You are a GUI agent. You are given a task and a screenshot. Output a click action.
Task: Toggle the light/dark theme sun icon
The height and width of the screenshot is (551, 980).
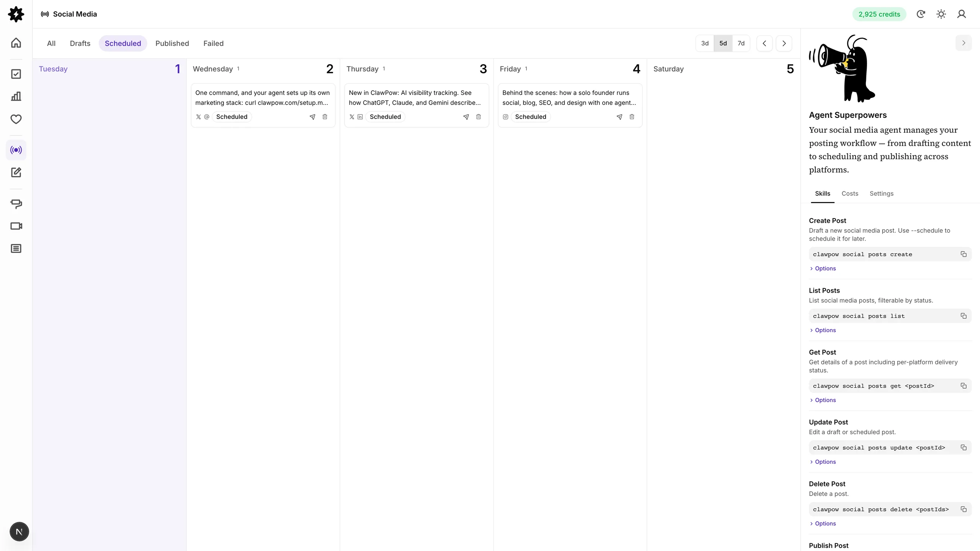(x=941, y=14)
